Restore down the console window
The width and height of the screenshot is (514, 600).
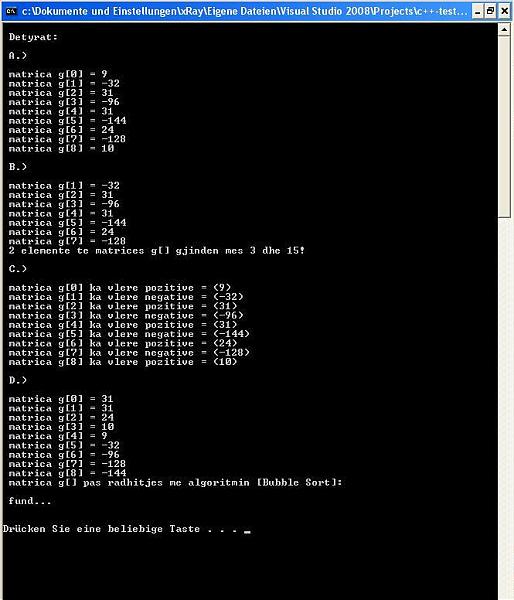pos(491,11)
